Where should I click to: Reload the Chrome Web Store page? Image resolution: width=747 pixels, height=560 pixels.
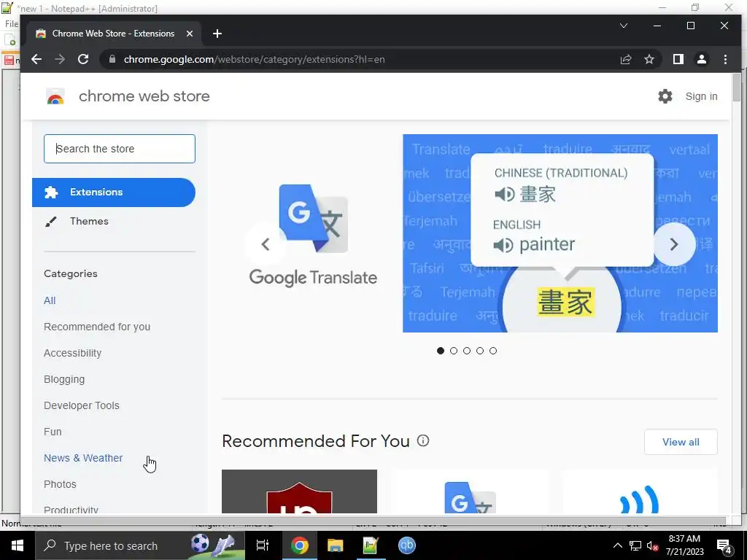(83, 59)
